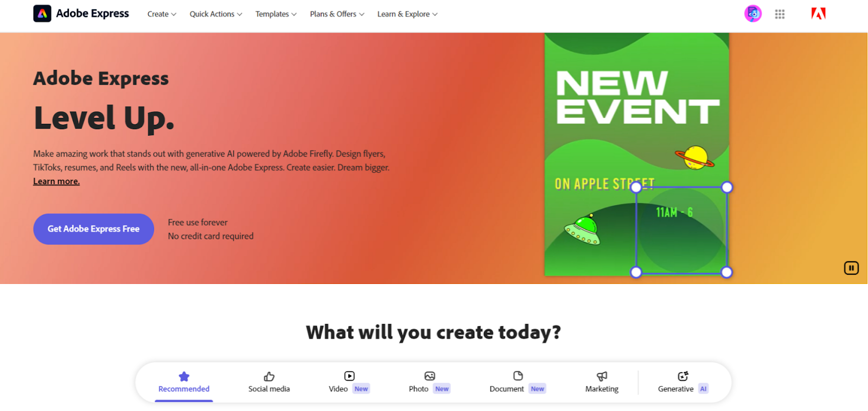
Task: Click the Adobe Express logo icon
Action: [x=42, y=14]
